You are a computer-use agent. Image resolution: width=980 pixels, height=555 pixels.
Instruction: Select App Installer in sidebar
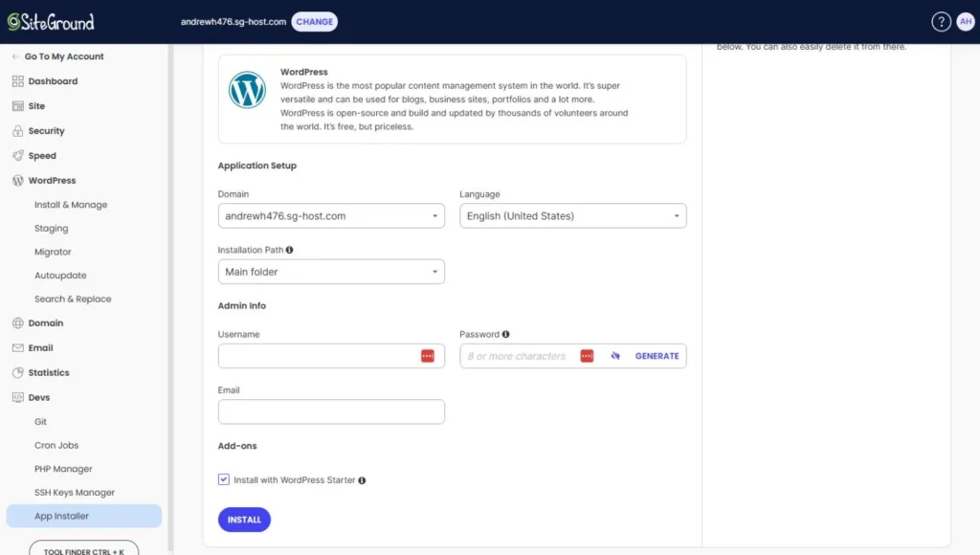tap(84, 517)
